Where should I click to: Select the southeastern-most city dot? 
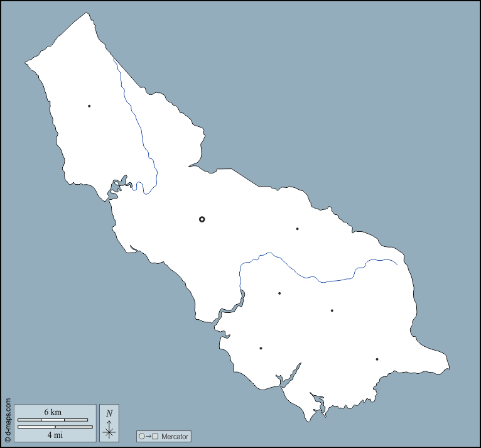click(x=377, y=359)
